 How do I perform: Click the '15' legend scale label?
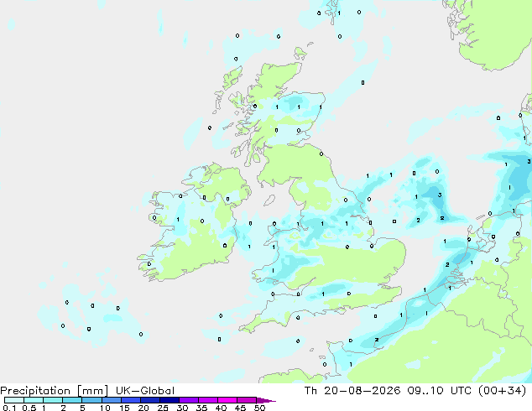[x=124, y=408]
